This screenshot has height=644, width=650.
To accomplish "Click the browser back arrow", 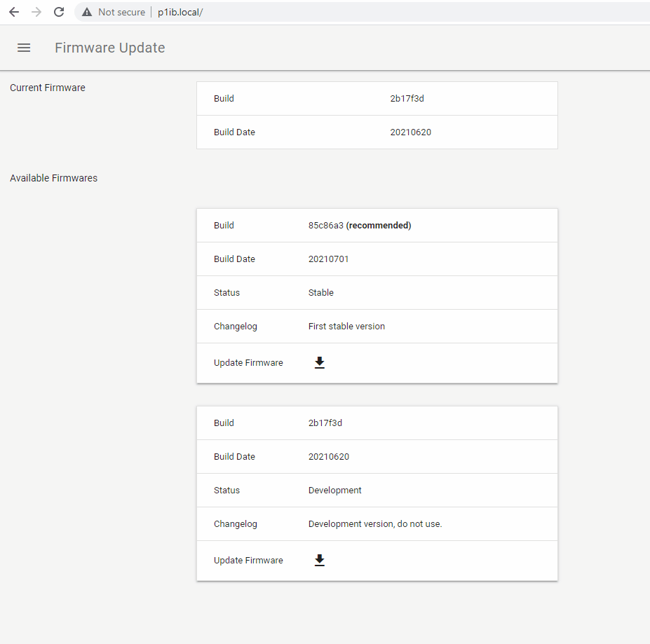I will click(14, 12).
